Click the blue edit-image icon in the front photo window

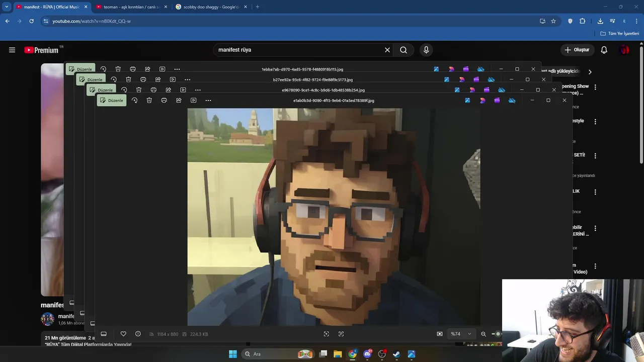click(467, 101)
